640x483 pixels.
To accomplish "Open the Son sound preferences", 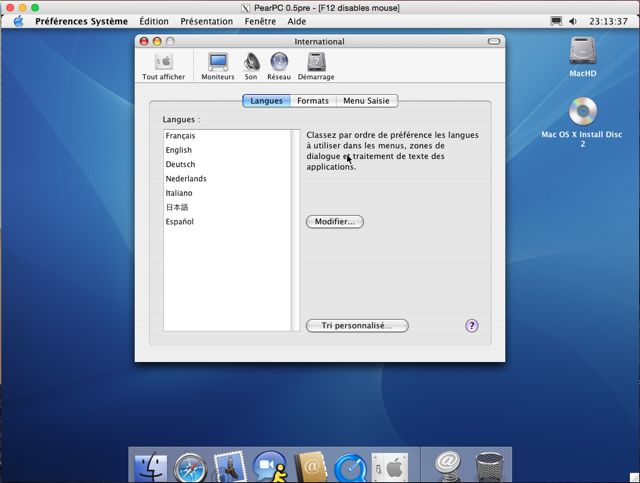I will point(251,67).
